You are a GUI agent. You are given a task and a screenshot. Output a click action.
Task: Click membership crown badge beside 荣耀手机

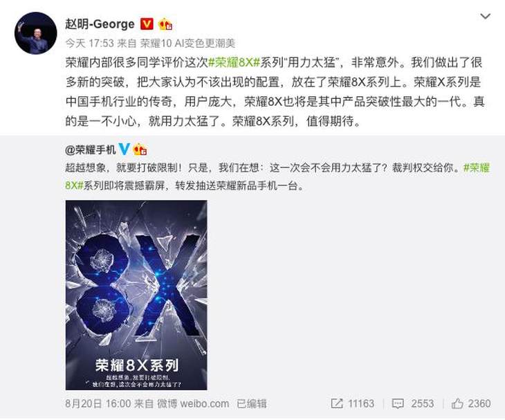[140, 149]
